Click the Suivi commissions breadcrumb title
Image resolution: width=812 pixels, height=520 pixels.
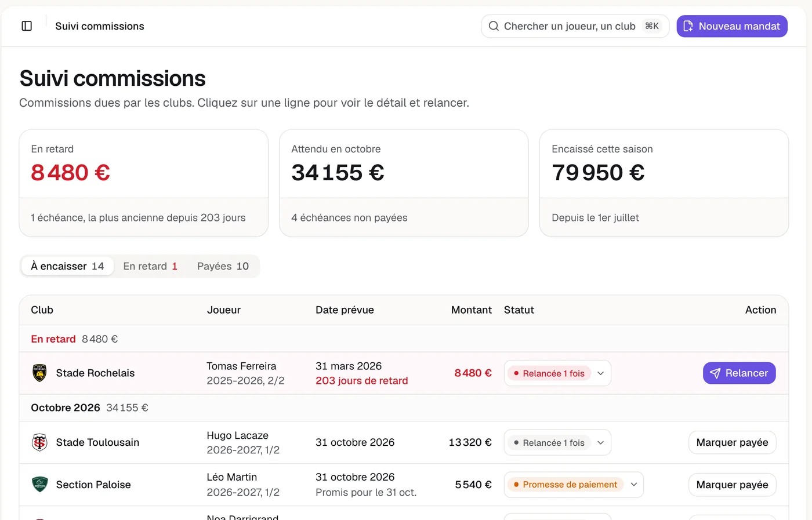coord(100,26)
